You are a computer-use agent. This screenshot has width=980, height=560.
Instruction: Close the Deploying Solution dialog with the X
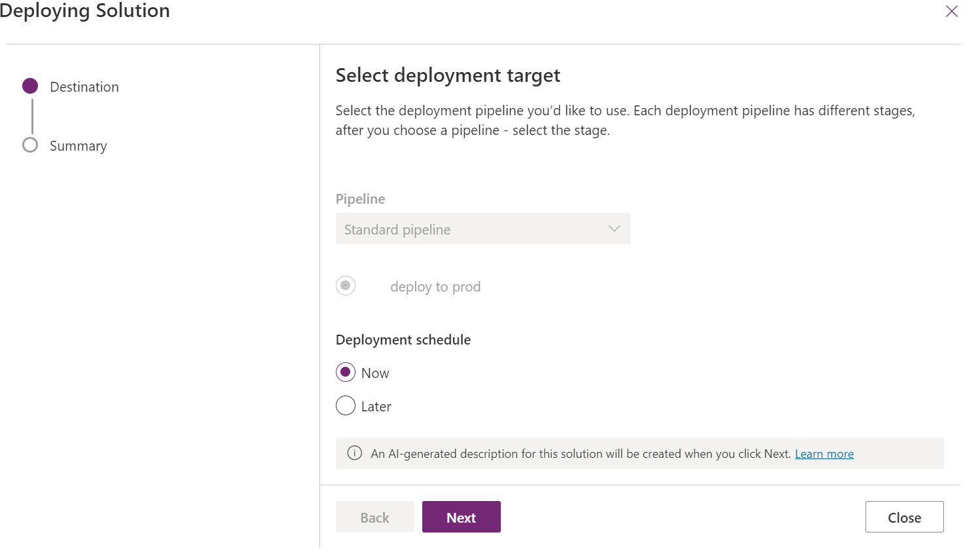pos(952,11)
